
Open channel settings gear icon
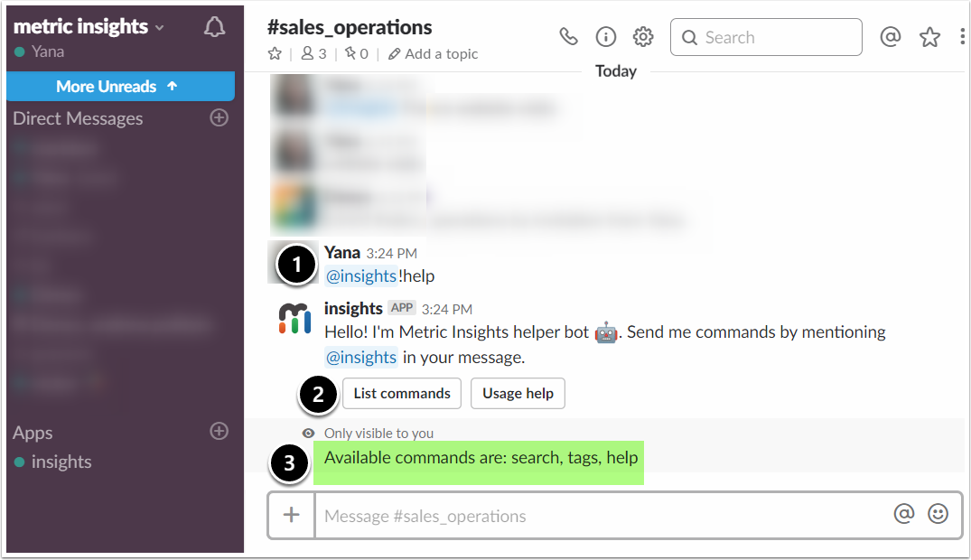[643, 37]
